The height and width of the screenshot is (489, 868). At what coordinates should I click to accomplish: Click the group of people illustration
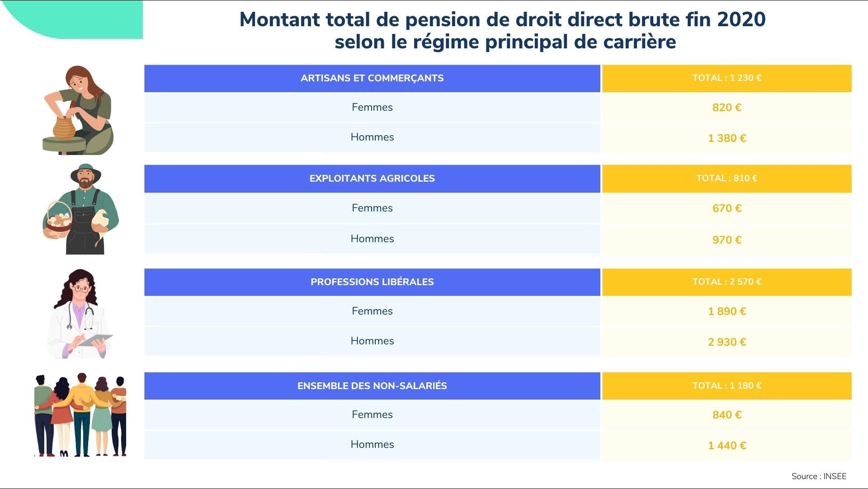[x=80, y=415]
